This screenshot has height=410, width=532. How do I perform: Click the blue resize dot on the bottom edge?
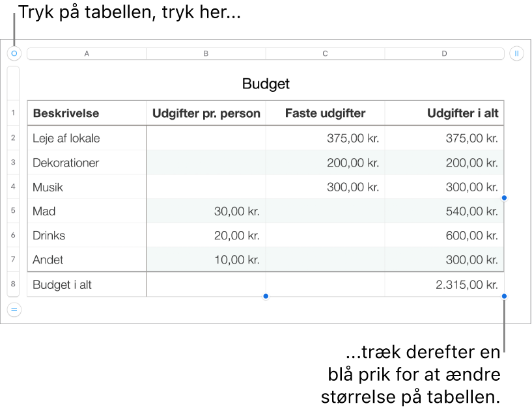coord(266,296)
